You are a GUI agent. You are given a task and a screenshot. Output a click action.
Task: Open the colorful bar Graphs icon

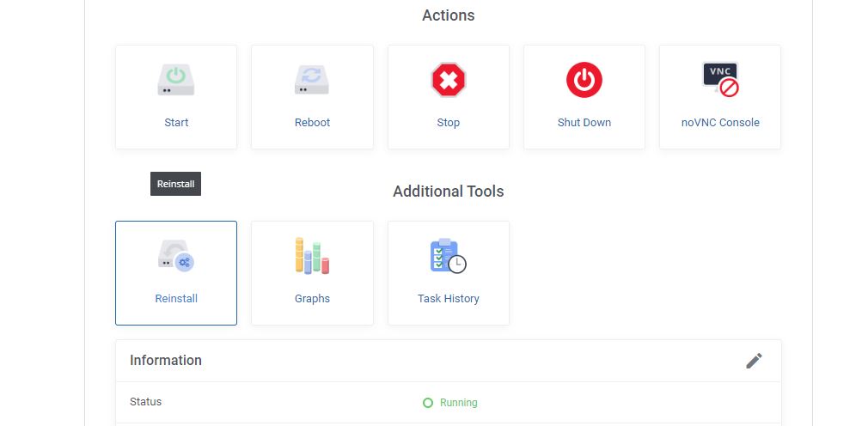[312, 256]
